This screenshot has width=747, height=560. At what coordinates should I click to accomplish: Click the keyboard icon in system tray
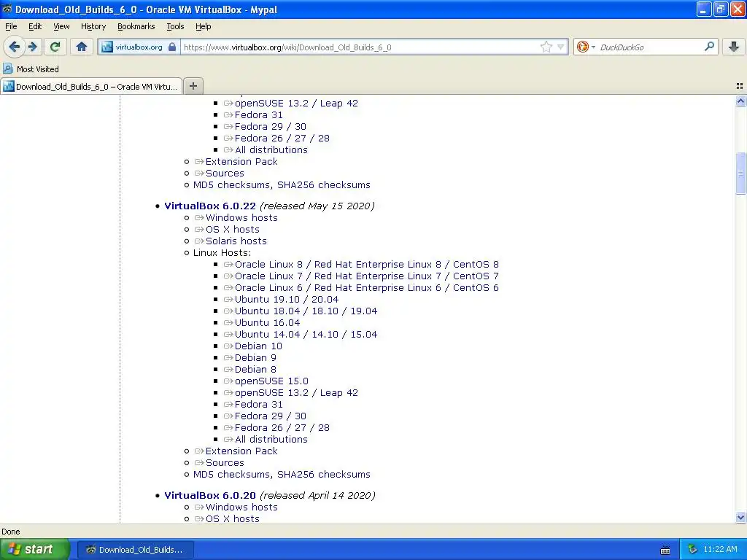tap(665, 550)
